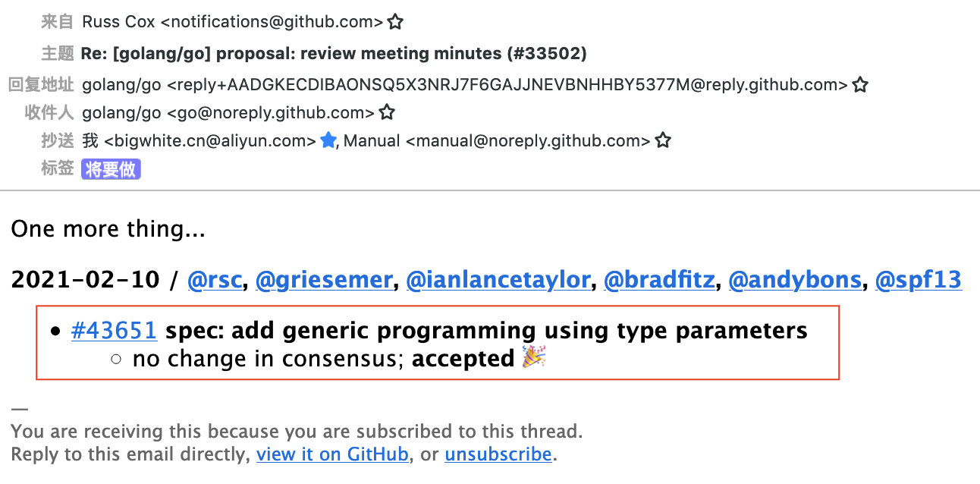
Task: Star the sender Russ Cox contact
Action: coord(394,22)
